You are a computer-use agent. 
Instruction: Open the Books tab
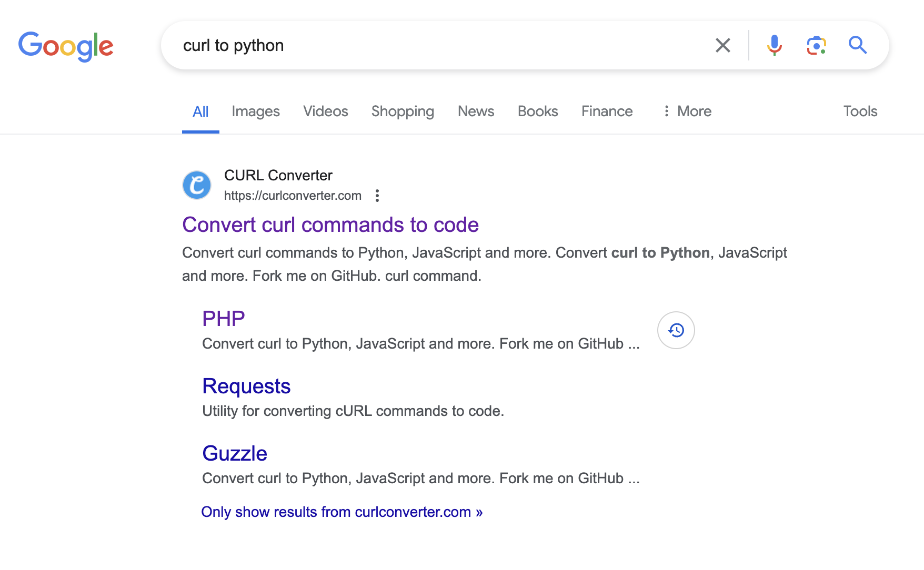click(538, 111)
